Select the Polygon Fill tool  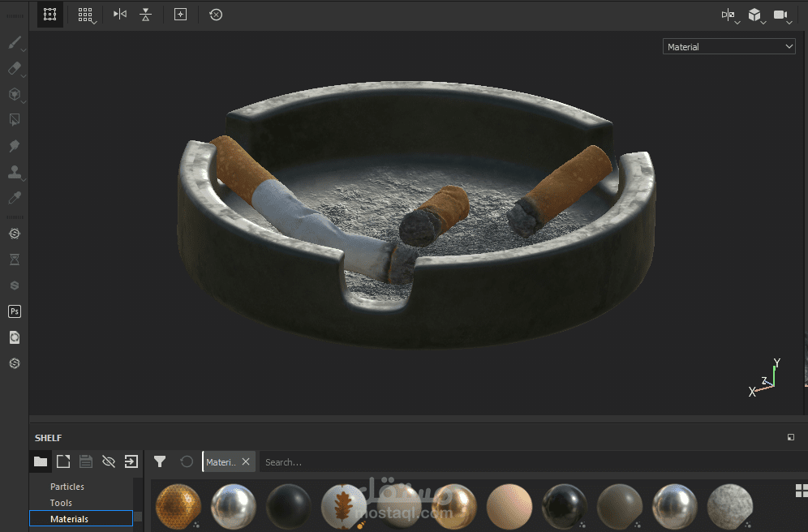(15, 120)
